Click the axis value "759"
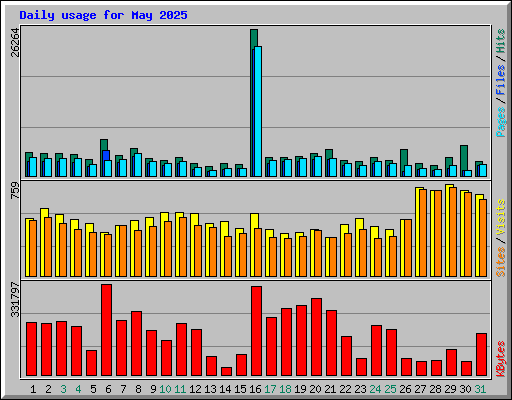 (x=16, y=191)
